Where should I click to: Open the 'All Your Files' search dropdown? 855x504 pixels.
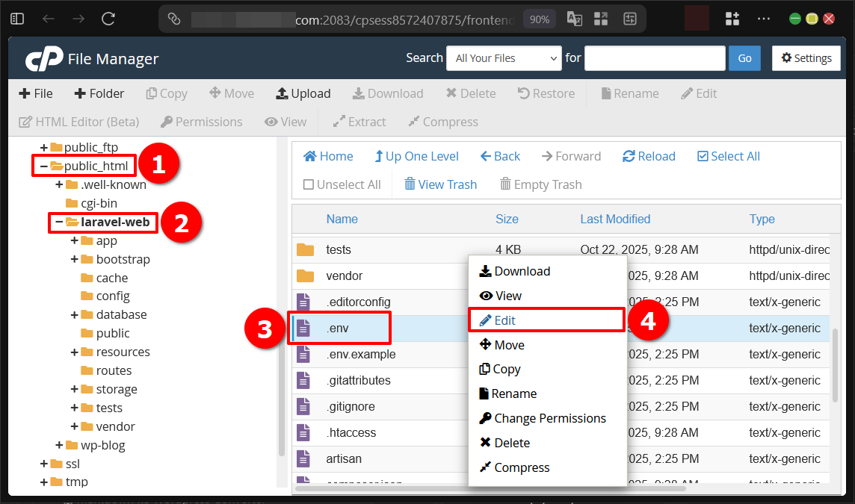[504, 58]
